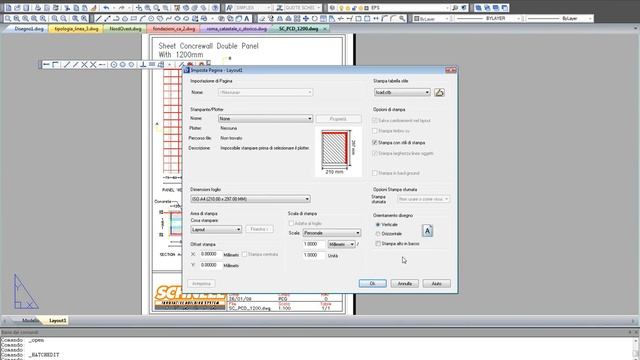Click the Ok button

pyautogui.click(x=372, y=283)
